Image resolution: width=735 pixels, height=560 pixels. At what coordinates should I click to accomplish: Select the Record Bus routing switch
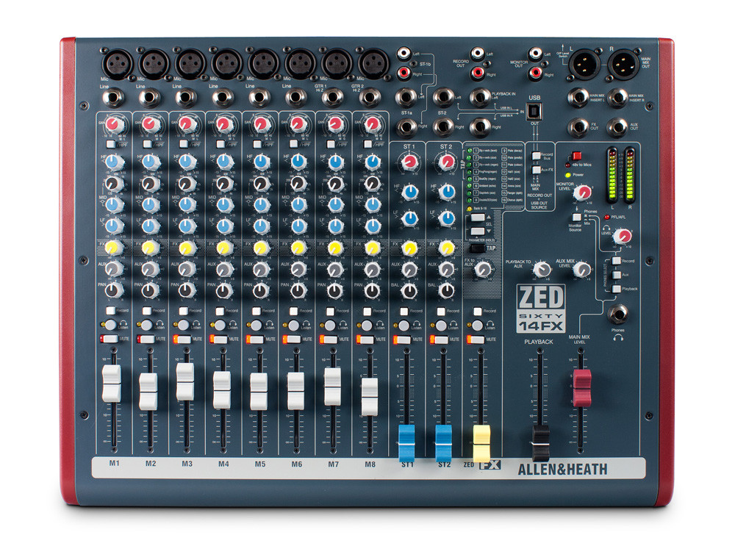coord(536,156)
